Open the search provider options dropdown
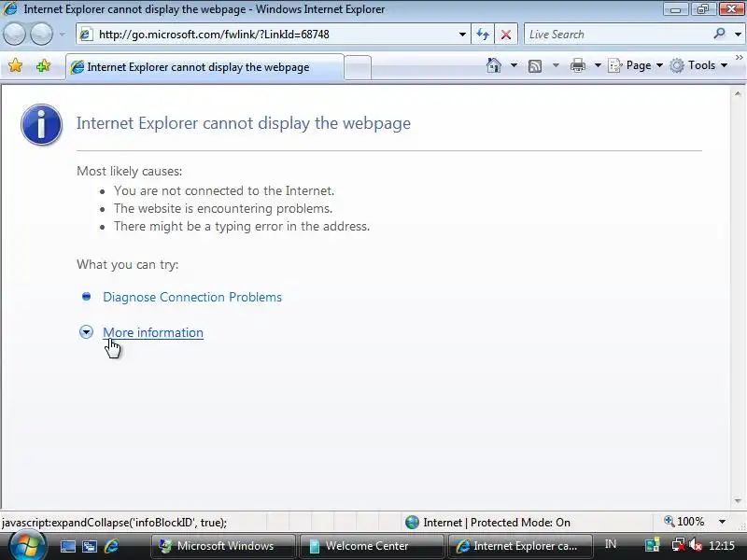The width and height of the screenshot is (747, 560). click(738, 35)
